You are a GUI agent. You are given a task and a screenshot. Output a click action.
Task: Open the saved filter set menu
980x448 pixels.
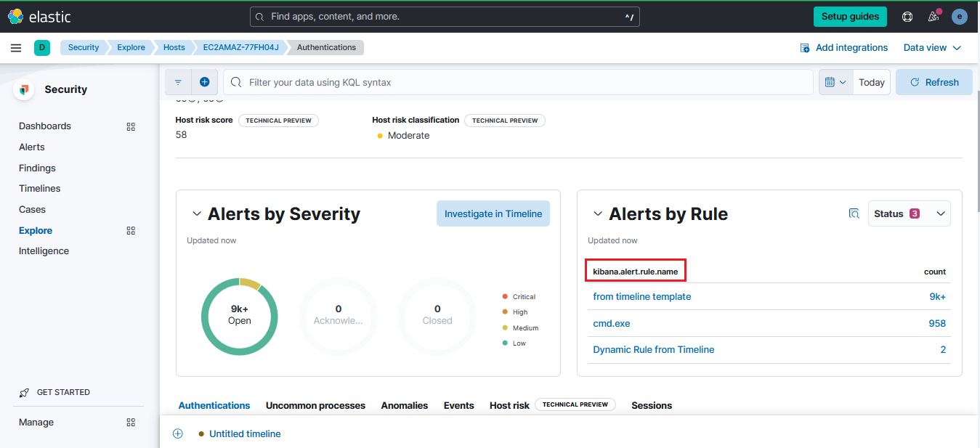[178, 82]
